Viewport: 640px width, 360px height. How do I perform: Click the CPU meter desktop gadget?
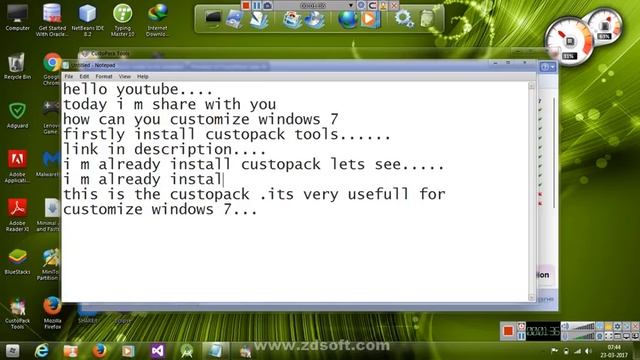point(569,40)
